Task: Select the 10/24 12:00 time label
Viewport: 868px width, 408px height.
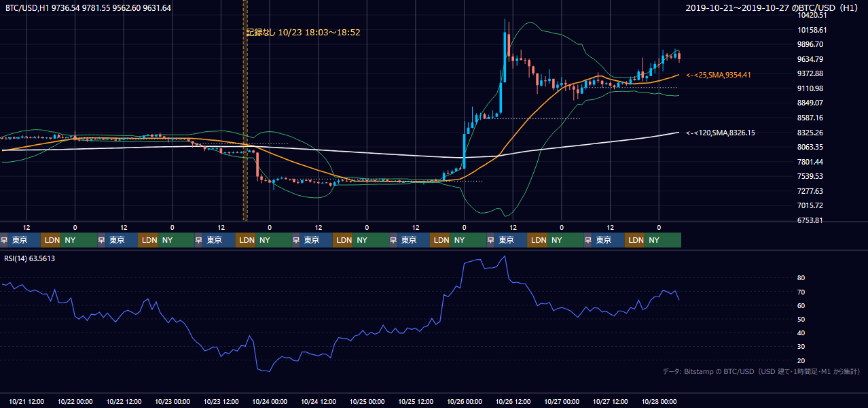Action: point(319,402)
